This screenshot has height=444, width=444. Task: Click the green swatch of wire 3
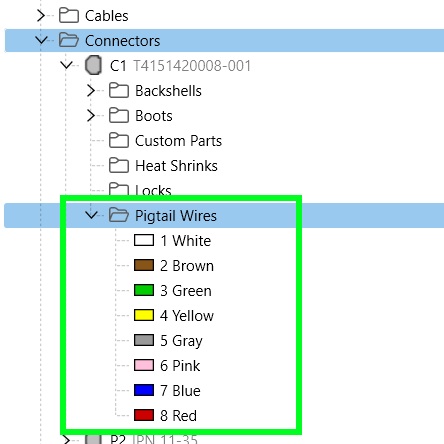pos(144,290)
